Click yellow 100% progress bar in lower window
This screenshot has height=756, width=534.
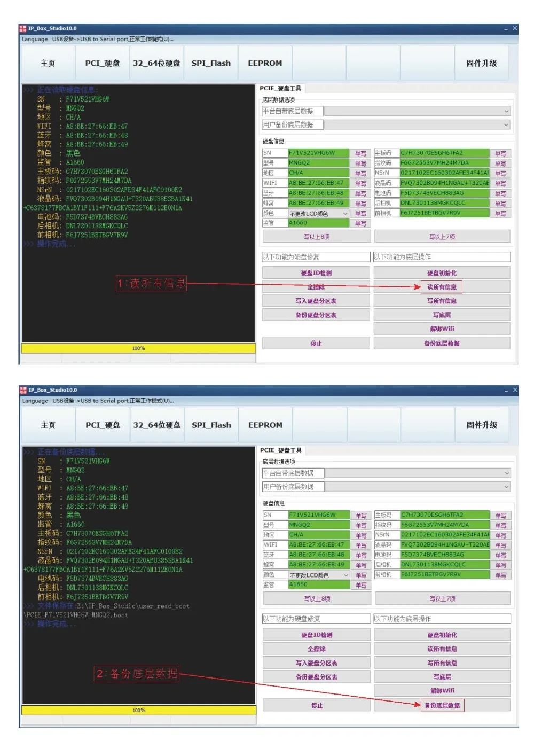[x=139, y=710]
